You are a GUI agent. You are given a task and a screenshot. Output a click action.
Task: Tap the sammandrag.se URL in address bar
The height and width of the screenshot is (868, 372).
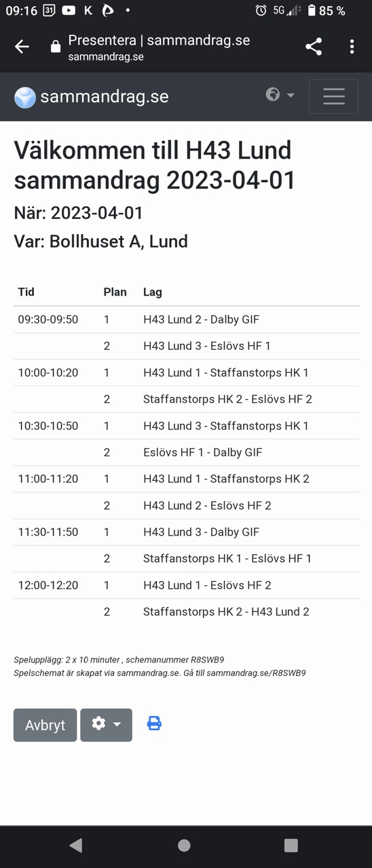pos(106,57)
